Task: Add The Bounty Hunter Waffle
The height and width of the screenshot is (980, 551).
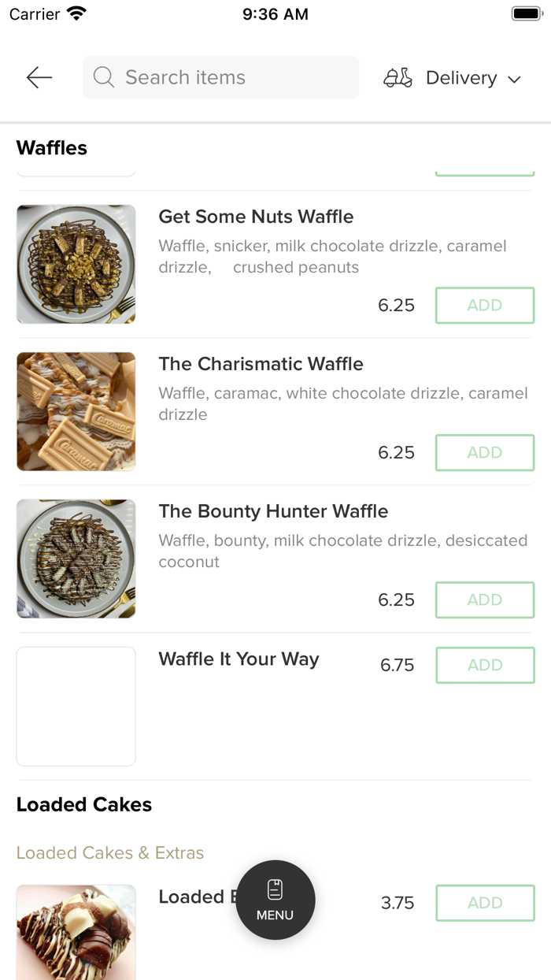Action: (485, 600)
